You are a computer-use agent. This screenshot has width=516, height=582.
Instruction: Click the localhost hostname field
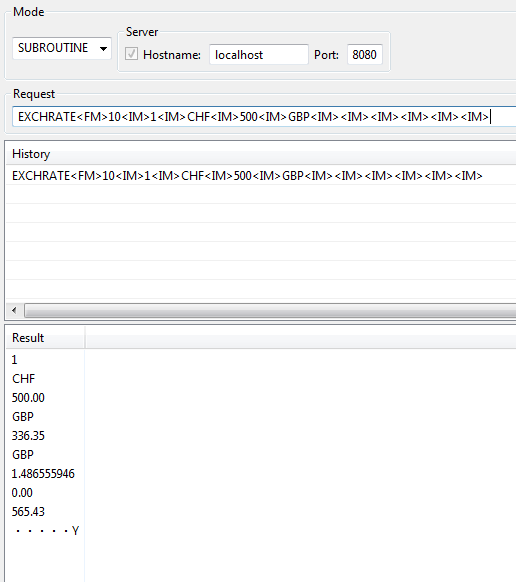coord(259,55)
